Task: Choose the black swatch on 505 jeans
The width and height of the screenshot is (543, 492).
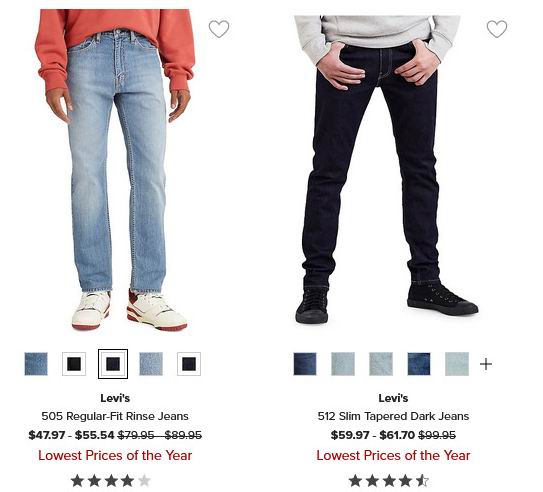Action: tap(74, 364)
